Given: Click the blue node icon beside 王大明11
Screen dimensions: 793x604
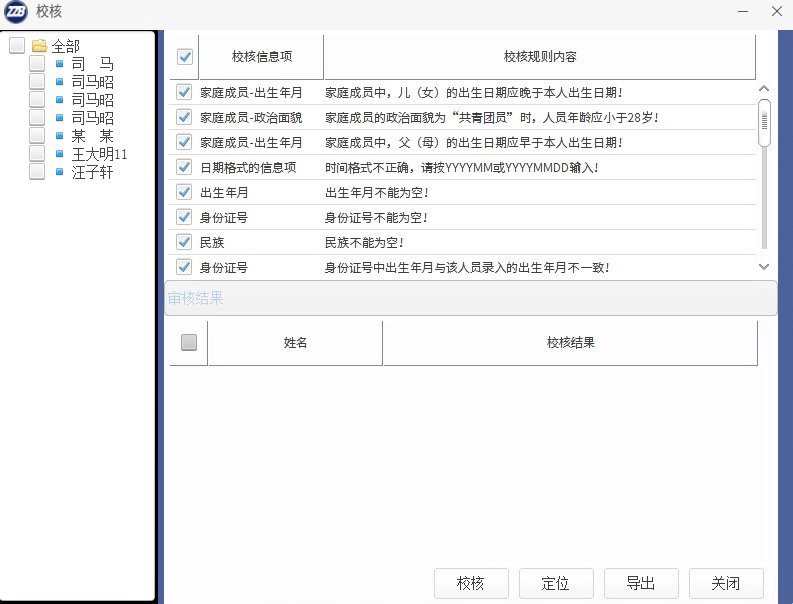Looking at the screenshot, I should pyautogui.click(x=60, y=154).
